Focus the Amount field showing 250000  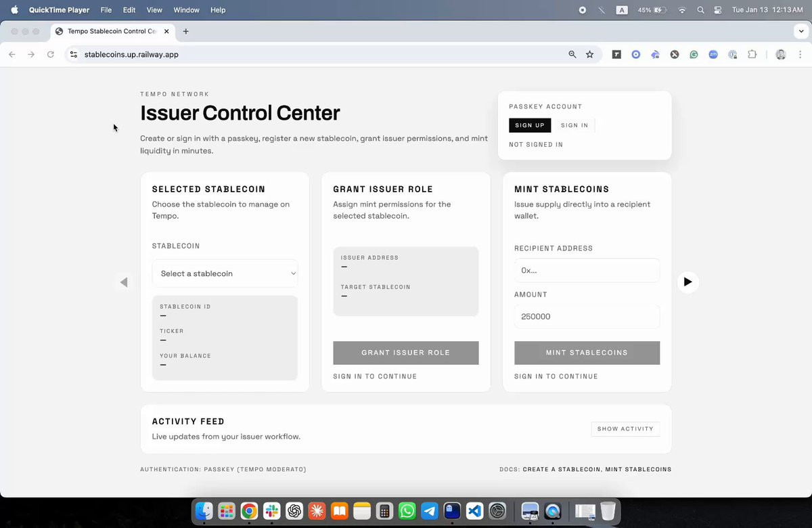point(587,316)
